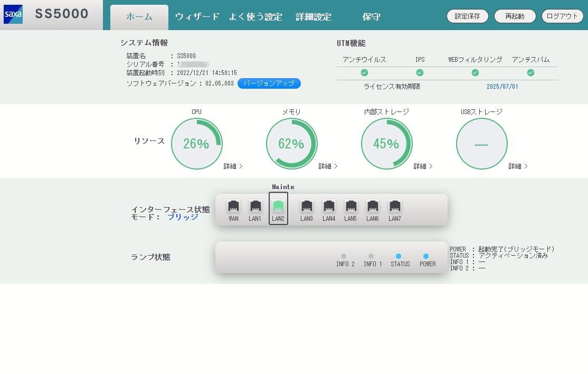The width and height of the screenshot is (588, 374).
Task: Select the LAN7 port icon
Action: point(394,206)
